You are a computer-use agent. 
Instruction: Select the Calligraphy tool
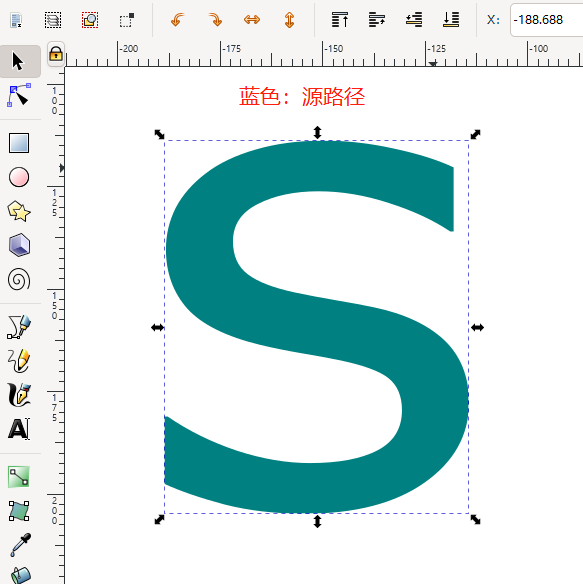[x=19, y=394]
